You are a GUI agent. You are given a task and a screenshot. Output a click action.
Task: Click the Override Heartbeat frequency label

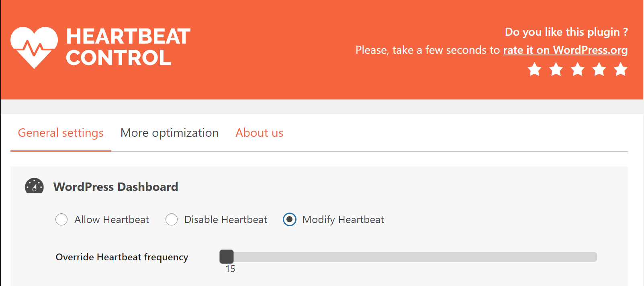122,257
